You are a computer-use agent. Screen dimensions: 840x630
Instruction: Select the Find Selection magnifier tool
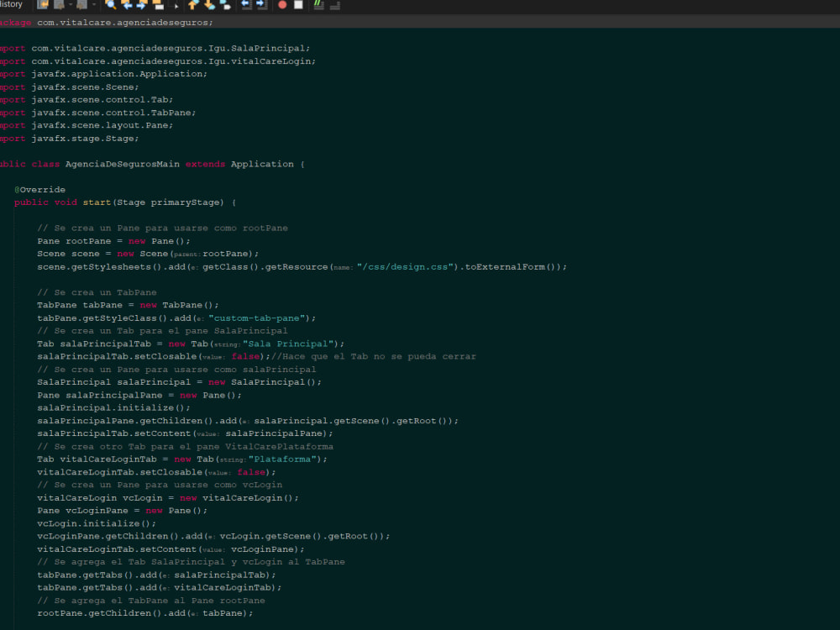click(x=111, y=5)
